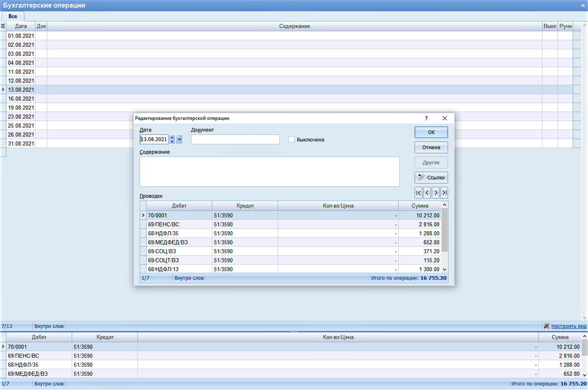Screen dimensions: 588x390
Task: Click Сумма header in bottom panel
Action: click(560, 337)
